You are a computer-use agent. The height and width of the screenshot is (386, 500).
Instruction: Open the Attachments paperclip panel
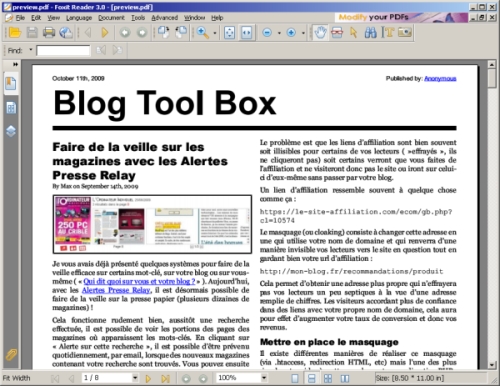click(x=11, y=355)
